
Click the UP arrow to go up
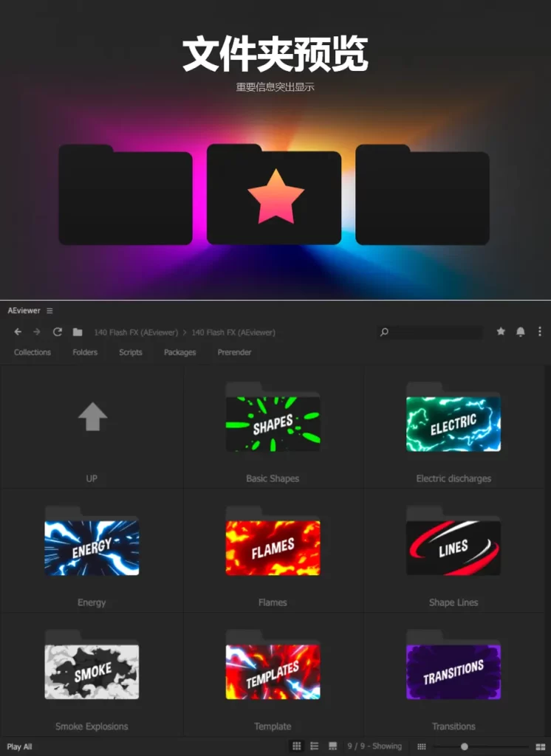92,417
